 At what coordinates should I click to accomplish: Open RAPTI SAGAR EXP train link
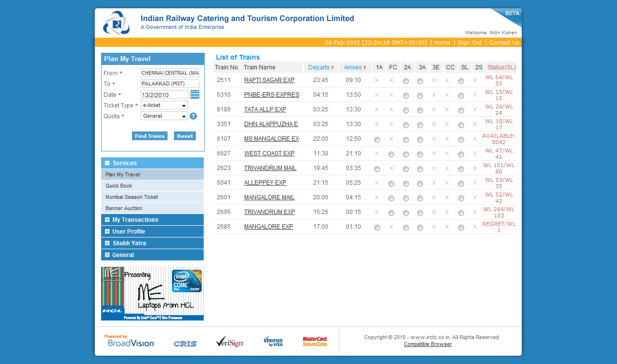tap(269, 80)
